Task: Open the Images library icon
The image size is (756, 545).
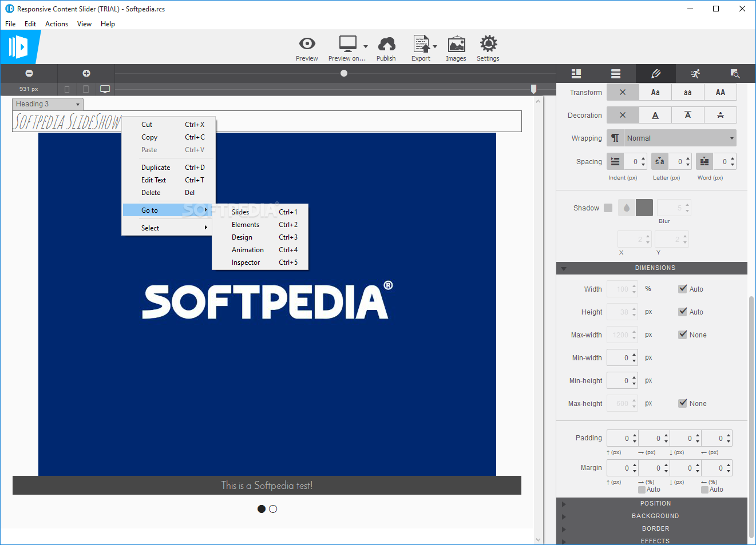Action: coord(456,44)
